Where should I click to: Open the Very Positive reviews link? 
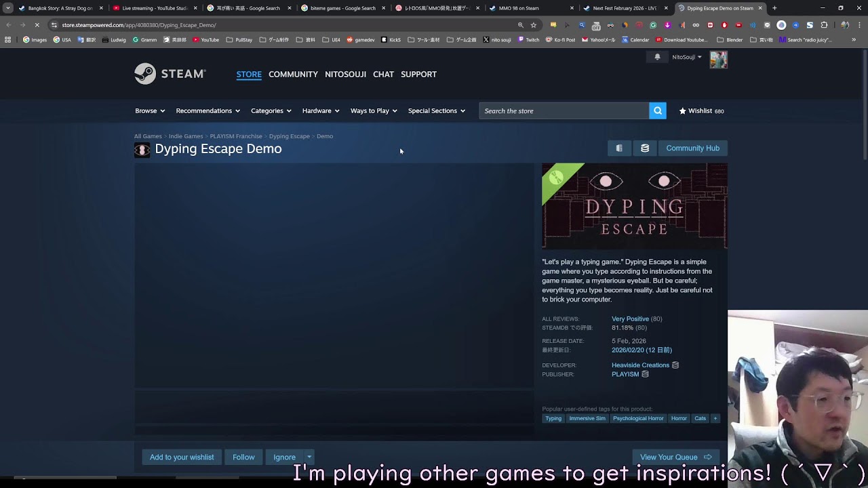tap(630, 319)
